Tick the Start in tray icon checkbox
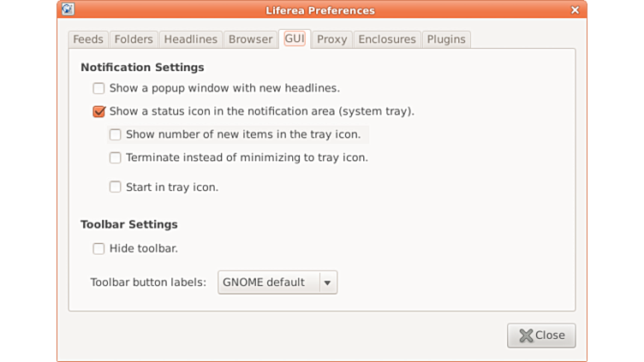The width and height of the screenshot is (644, 362). 116,187
